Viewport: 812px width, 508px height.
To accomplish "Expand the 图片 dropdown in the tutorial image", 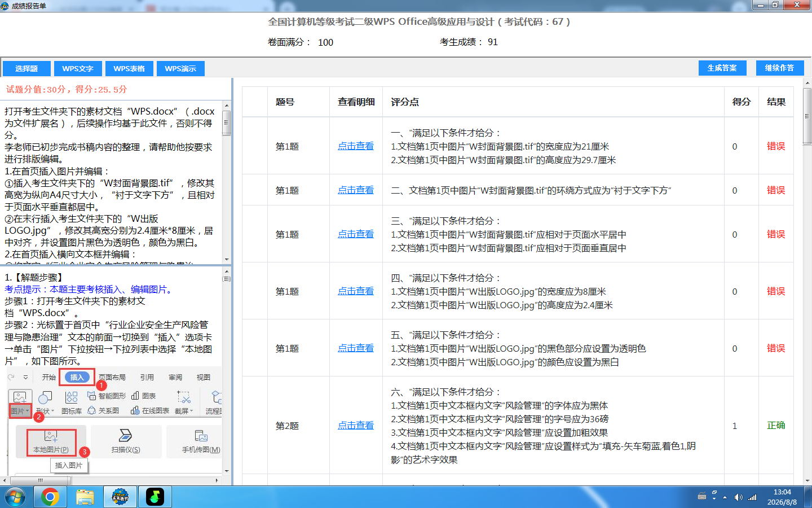I will pyautogui.click(x=27, y=411).
